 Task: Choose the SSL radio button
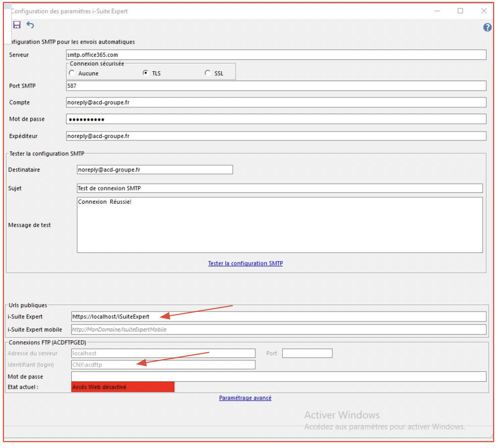pos(207,73)
